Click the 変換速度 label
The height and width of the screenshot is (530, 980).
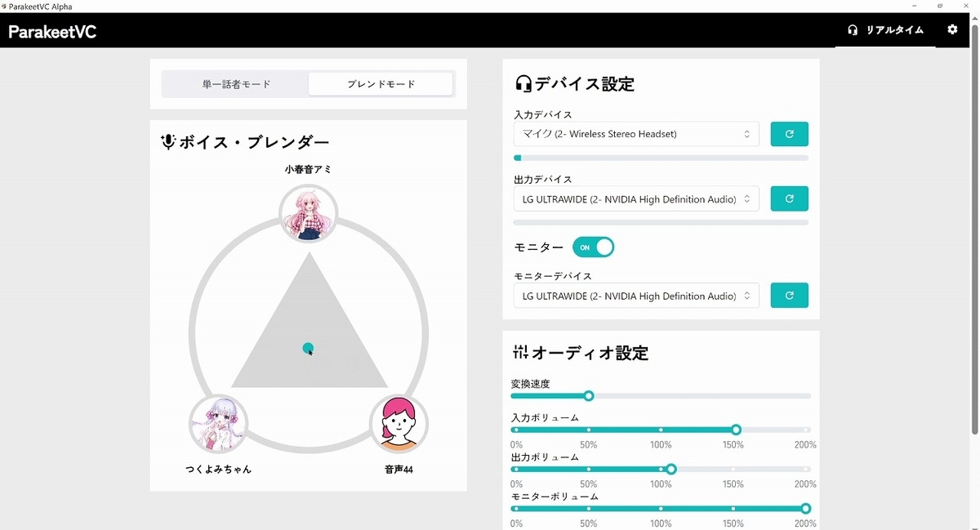click(531, 384)
